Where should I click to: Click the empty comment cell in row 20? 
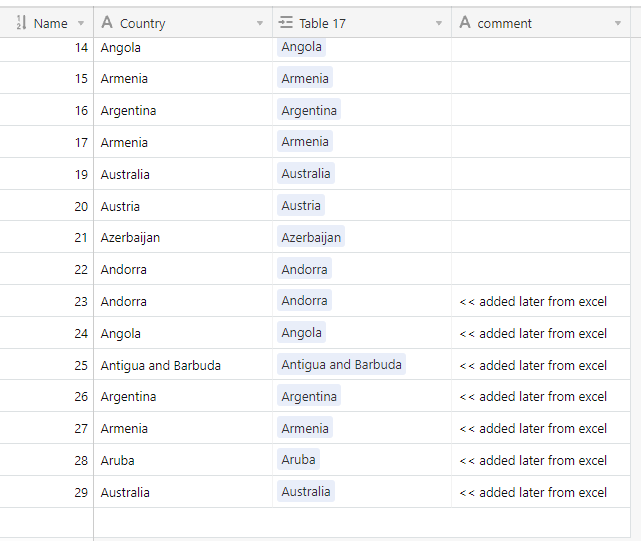(541, 205)
